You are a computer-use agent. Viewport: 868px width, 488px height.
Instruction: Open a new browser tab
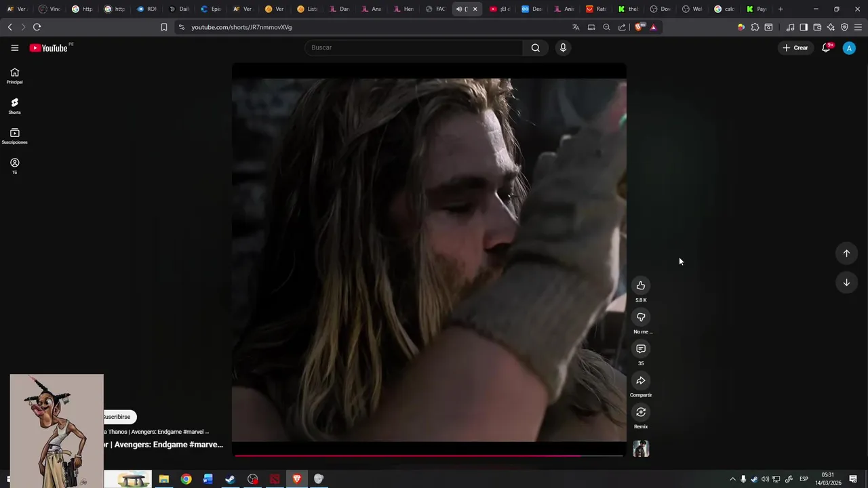[x=781, y=9]
